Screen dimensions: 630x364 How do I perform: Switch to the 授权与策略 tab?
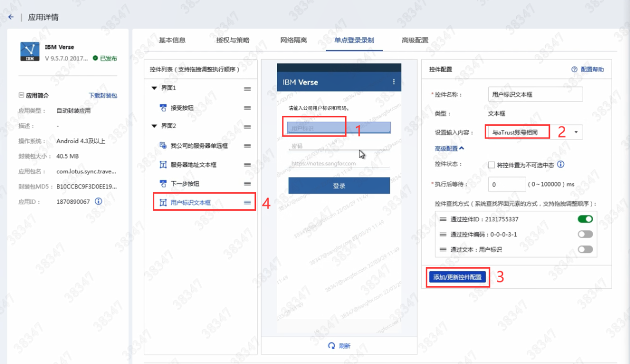point(233,40)
